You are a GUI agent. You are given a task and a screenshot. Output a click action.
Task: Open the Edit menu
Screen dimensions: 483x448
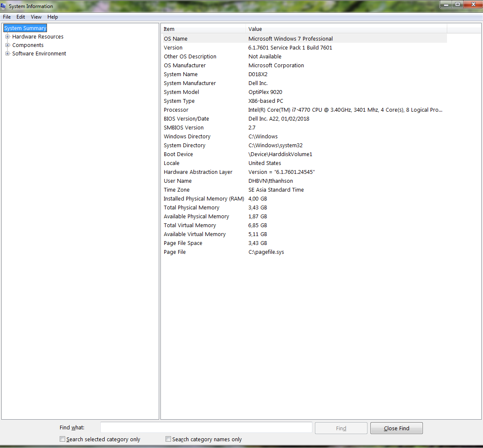coord(21,17)
